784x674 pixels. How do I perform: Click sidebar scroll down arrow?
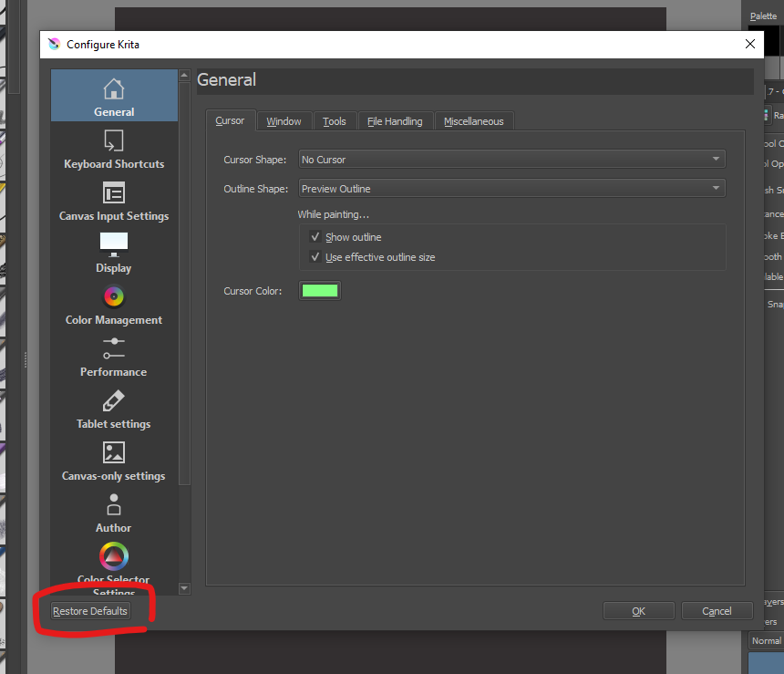(184, 588)
